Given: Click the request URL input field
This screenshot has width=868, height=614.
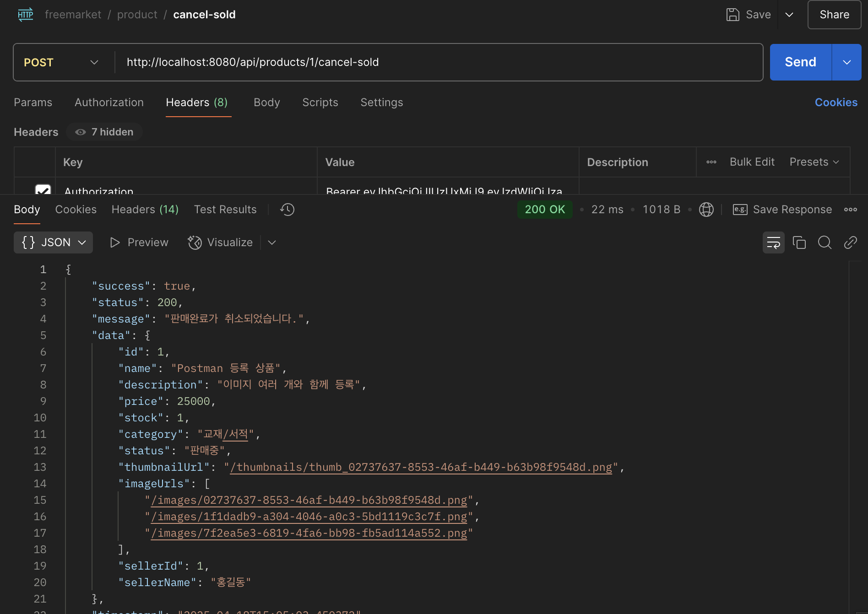Looking at the screenshot, I should 439,62.
